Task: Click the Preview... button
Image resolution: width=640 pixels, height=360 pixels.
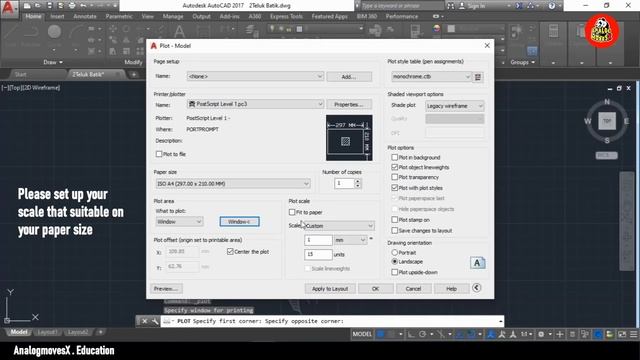Action: [x=166, y=289]
